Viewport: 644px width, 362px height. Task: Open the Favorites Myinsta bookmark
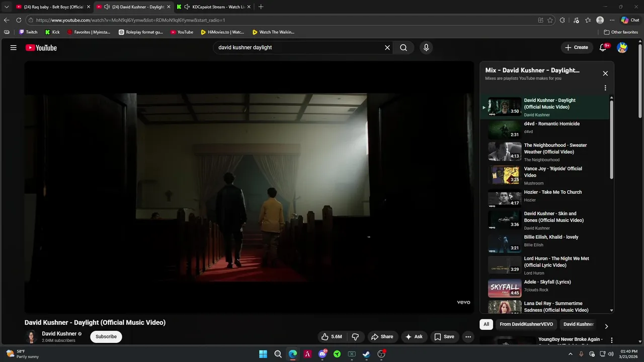[x=89, y=32]
